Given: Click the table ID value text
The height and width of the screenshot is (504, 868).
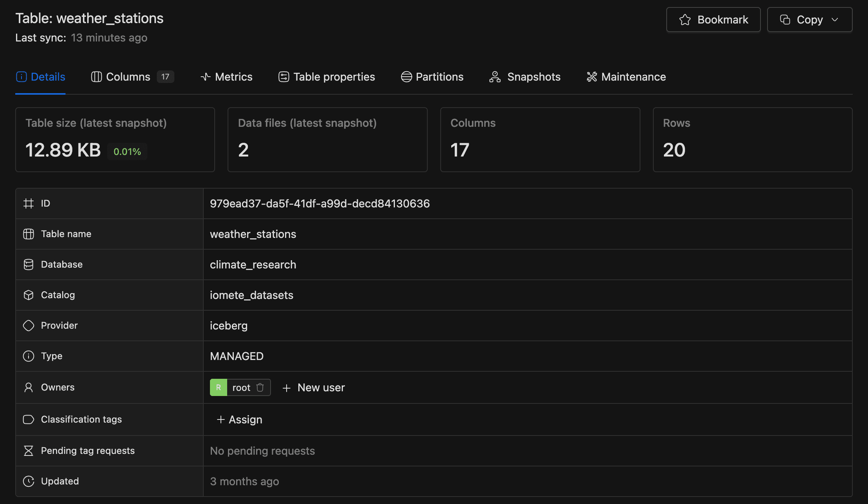Looking at the screenshot, I should click(x=319, y=203).
